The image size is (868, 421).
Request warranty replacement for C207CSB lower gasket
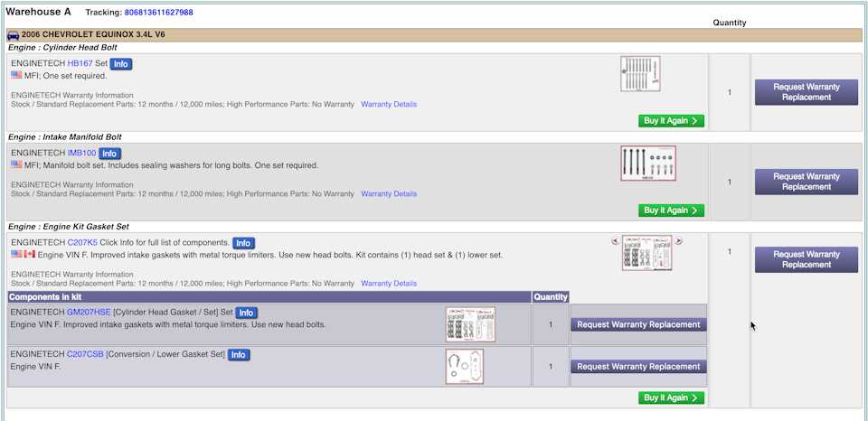point(638,367)
